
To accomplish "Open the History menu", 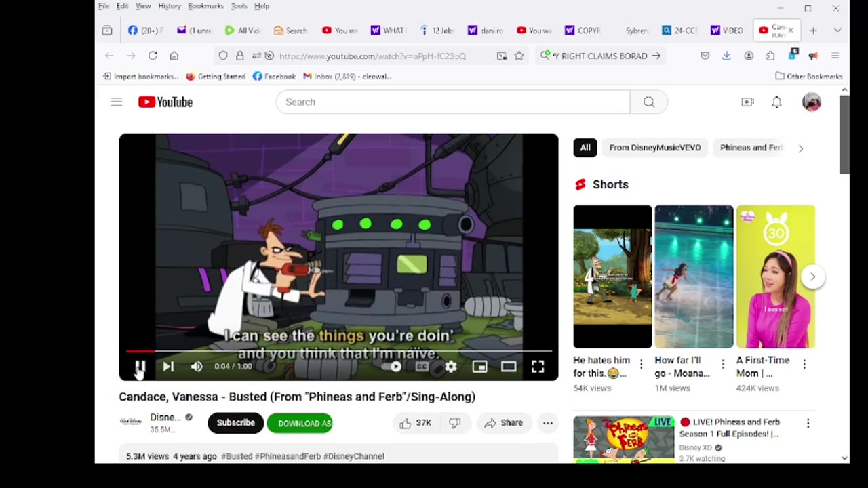I will (x=170, y=6).
